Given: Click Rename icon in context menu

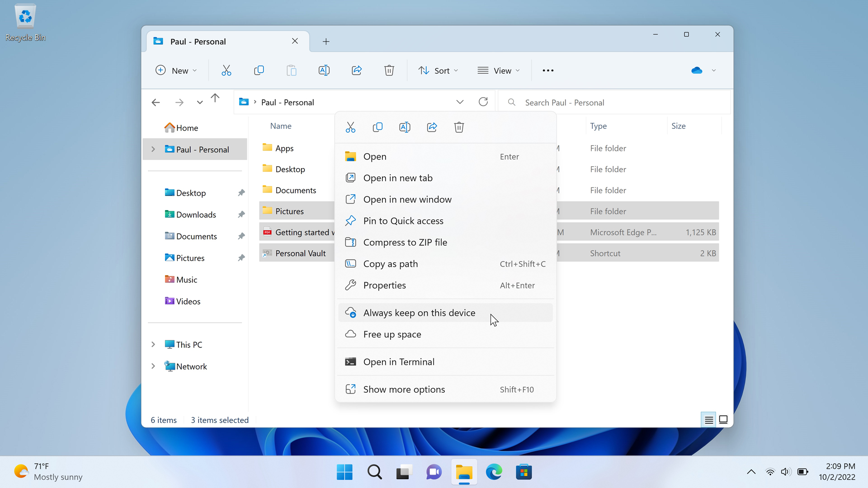Looking at the screenshot, I should 405,127.
